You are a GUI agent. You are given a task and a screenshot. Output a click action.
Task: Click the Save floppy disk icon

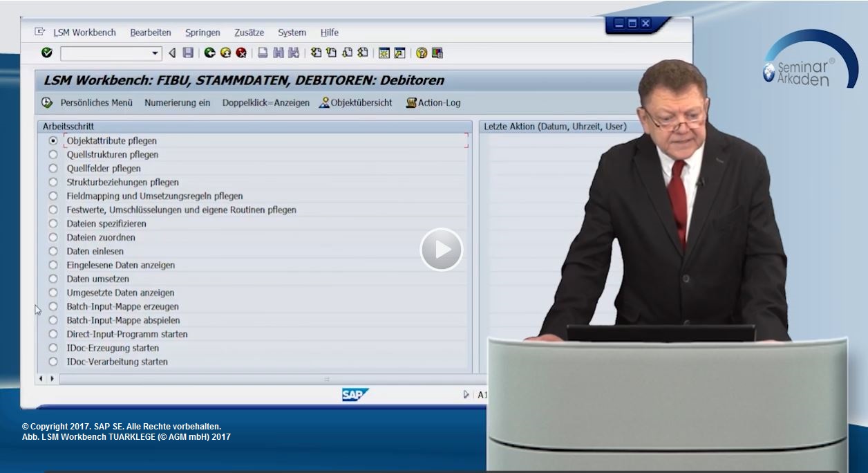click(x=188, y=53)
